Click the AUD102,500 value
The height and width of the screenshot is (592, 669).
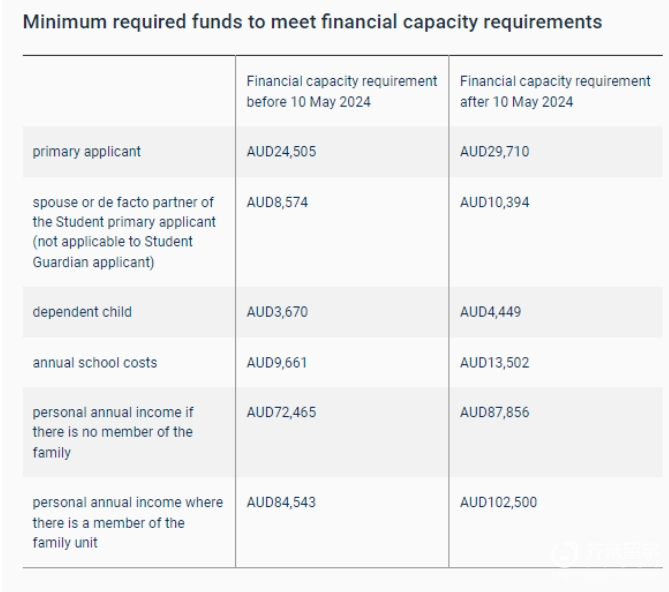pos(498,502)
